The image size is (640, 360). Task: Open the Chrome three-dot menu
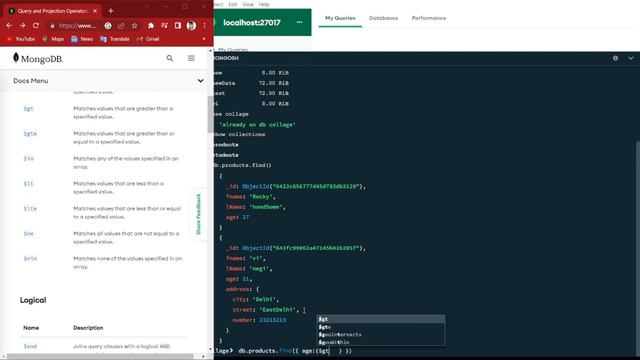click(204, 25)
